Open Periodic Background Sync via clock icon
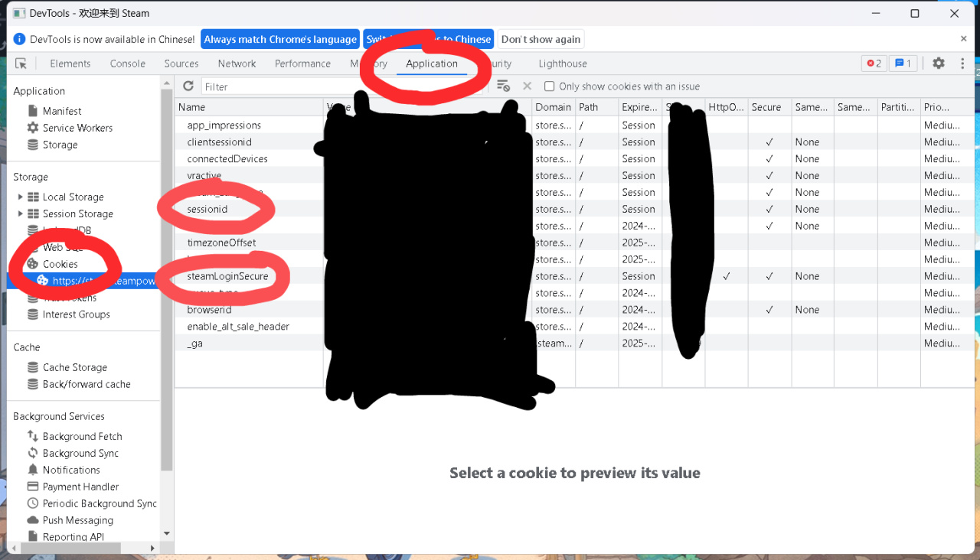The width and height of the screenshot is (980, 560). point(33,503)
